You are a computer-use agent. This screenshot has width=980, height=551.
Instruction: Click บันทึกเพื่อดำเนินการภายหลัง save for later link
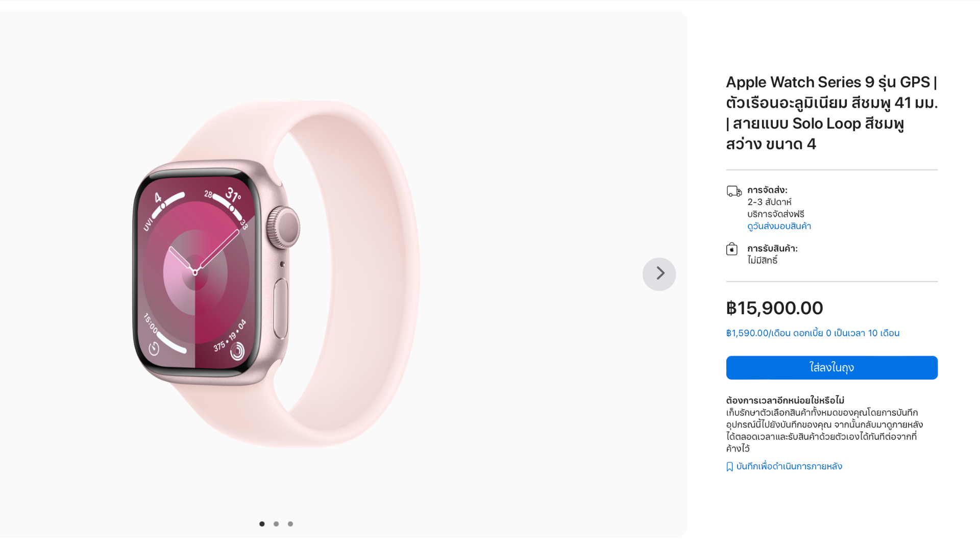[789, 466]
